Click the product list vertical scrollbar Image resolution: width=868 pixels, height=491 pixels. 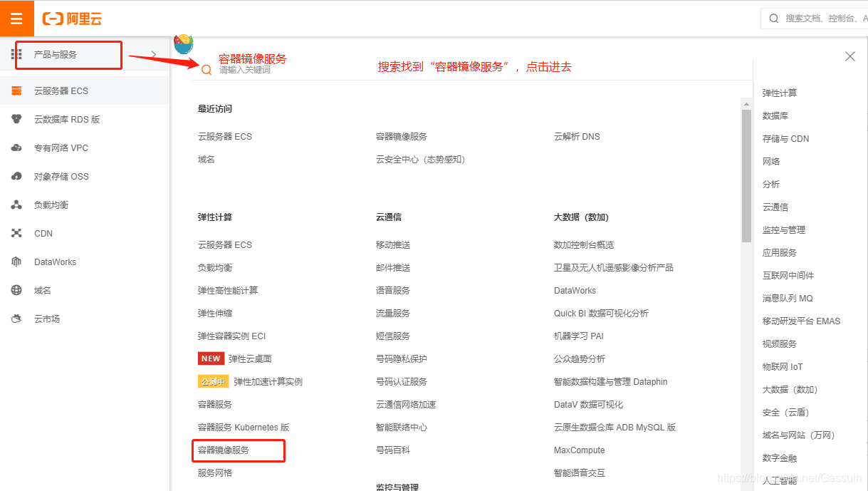(x=746, y=175)
